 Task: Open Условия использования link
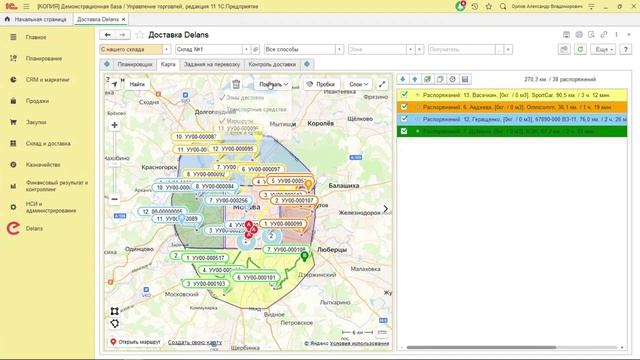(x=359, y=343)
